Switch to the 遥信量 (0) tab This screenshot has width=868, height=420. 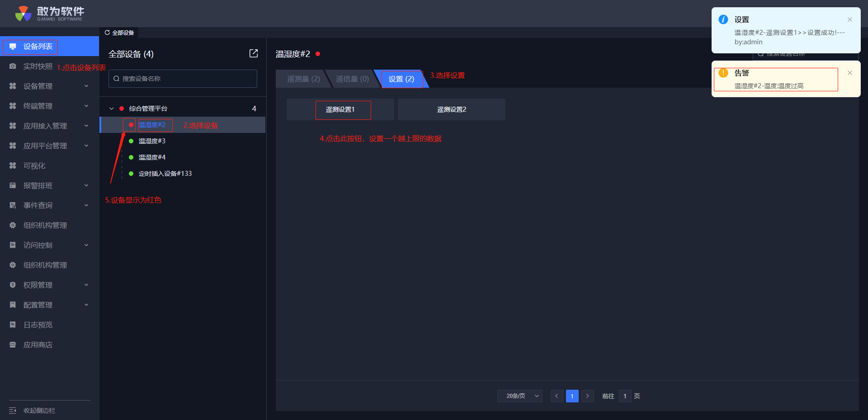(352, 79)
